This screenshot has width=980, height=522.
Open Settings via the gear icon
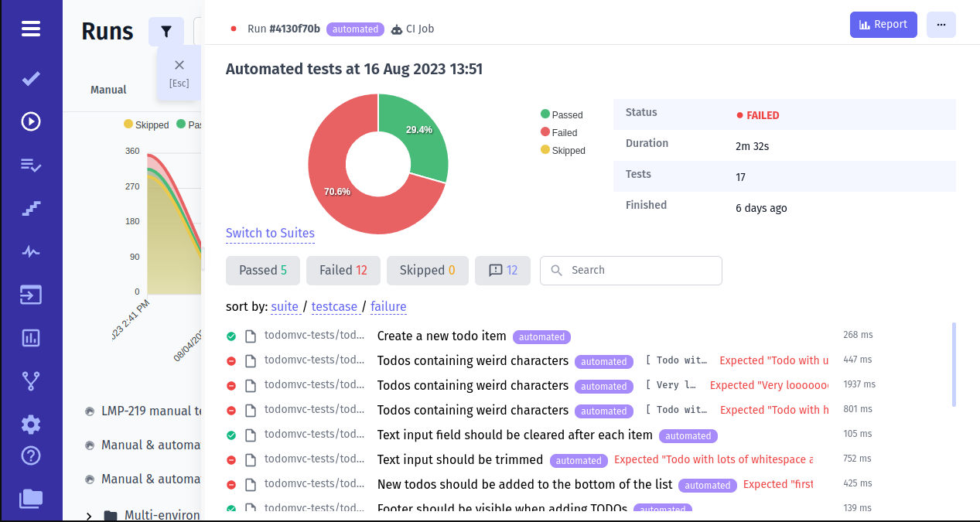point(31,424)
